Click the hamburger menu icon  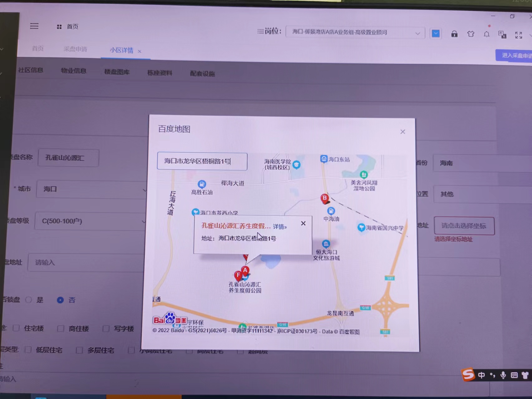click(x=34, y=26)
